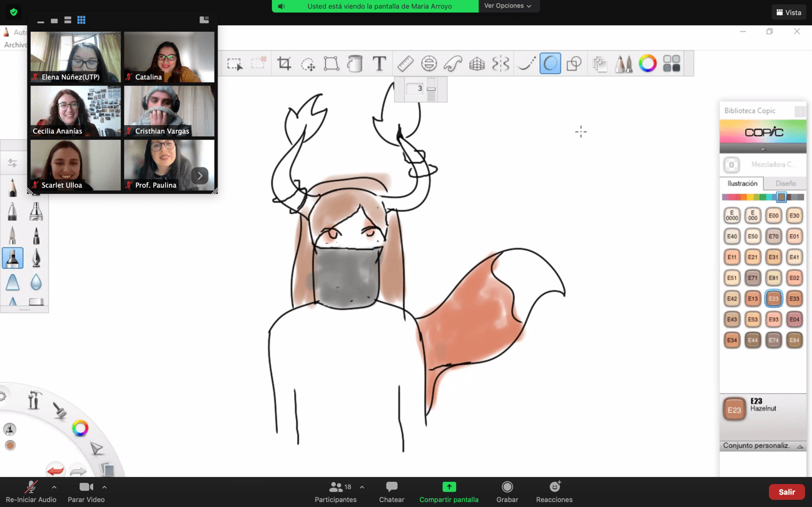Toggle the Perspective Guides grid
The height and width of the screenshot is (507, 812).
tap(477, 64)
